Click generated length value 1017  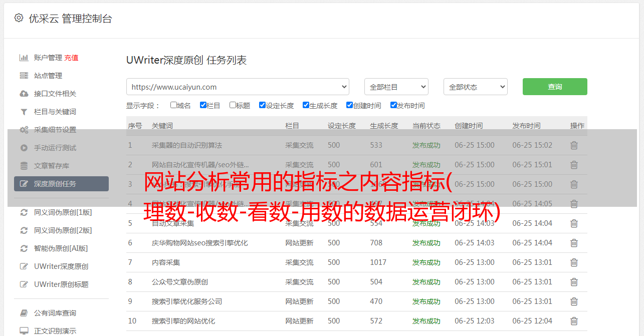[378, 262]
